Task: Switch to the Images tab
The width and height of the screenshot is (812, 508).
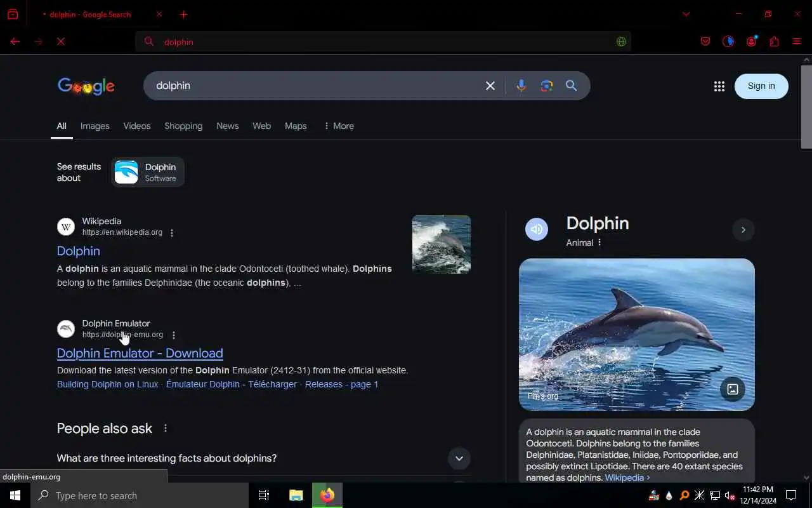Action: point(95,126)
